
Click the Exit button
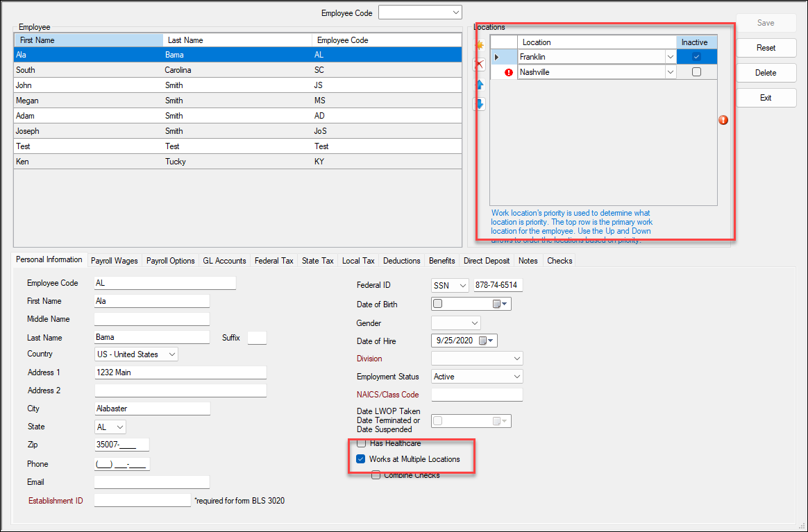[766, 98]
